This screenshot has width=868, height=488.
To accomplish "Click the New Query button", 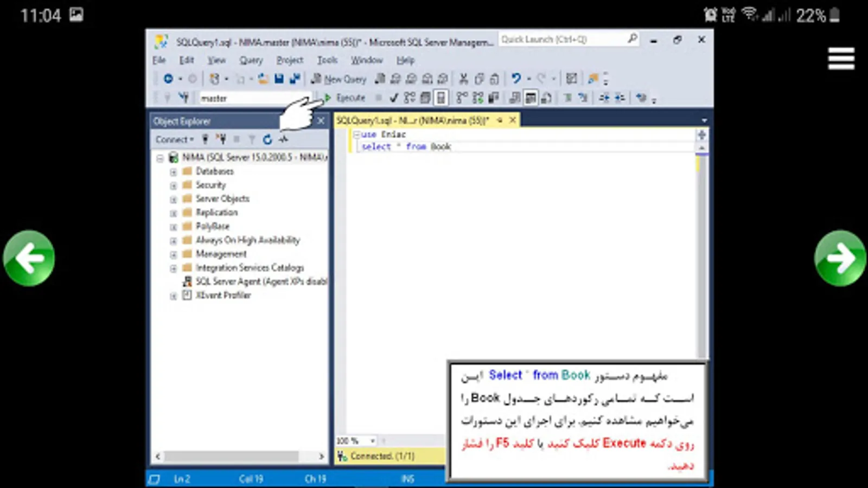I will pos(339,79).
